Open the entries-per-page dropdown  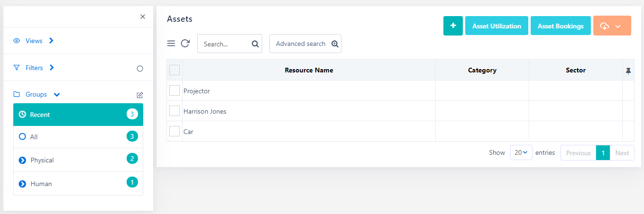click(x=521, y=153)
